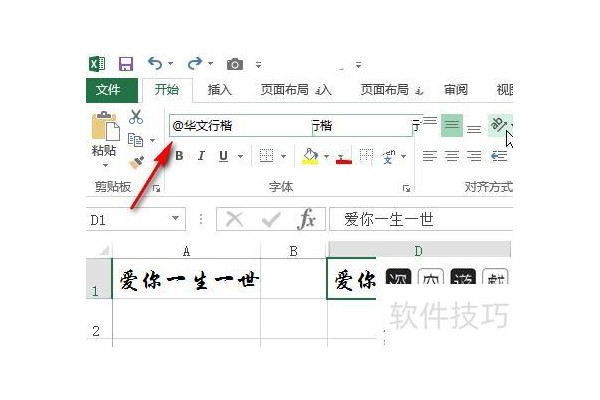Open the dropdown arrow next to the camera icon
Image resolution: width=600 pixels, height=400 pixels.
(259, 64)
